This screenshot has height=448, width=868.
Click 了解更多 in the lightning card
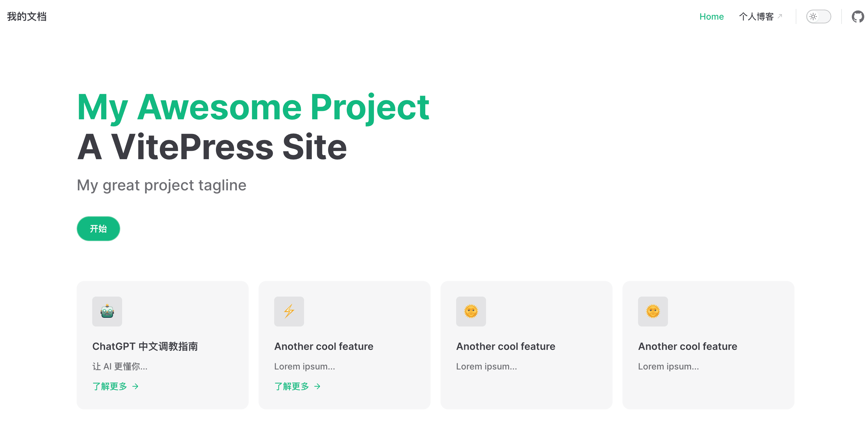pyautogui.click(x=292, y=386)
